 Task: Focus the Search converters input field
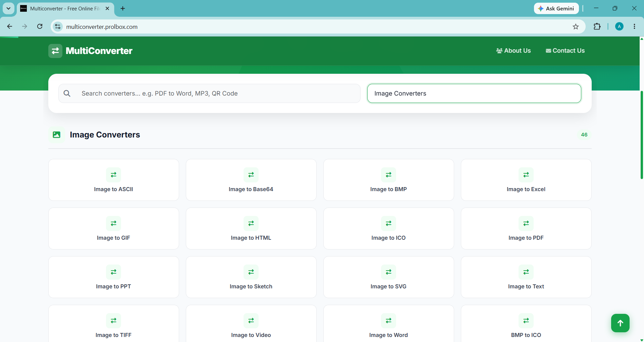tap(210, 94)
